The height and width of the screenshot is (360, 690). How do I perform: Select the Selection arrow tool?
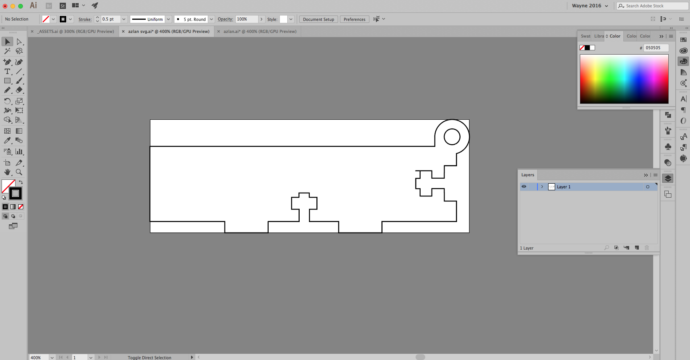click(7, 42)
